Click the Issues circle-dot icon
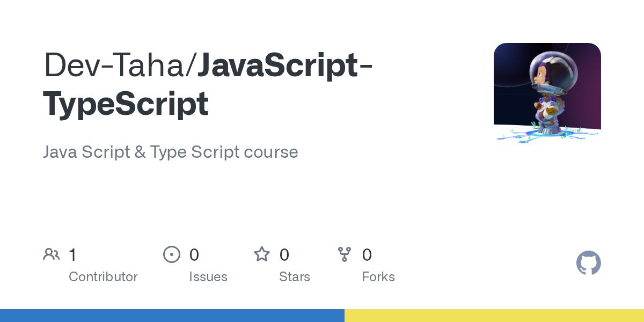Screen dimensions: 644x322 (x=172, y=254)
